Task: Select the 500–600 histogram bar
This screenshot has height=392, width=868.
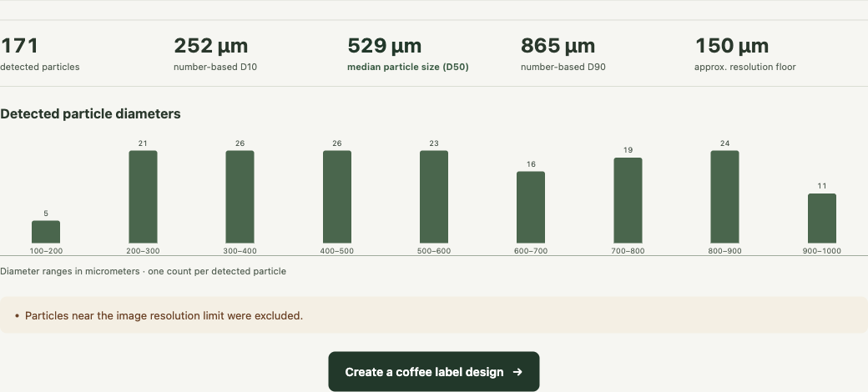Action: click(x=434, y=197)
